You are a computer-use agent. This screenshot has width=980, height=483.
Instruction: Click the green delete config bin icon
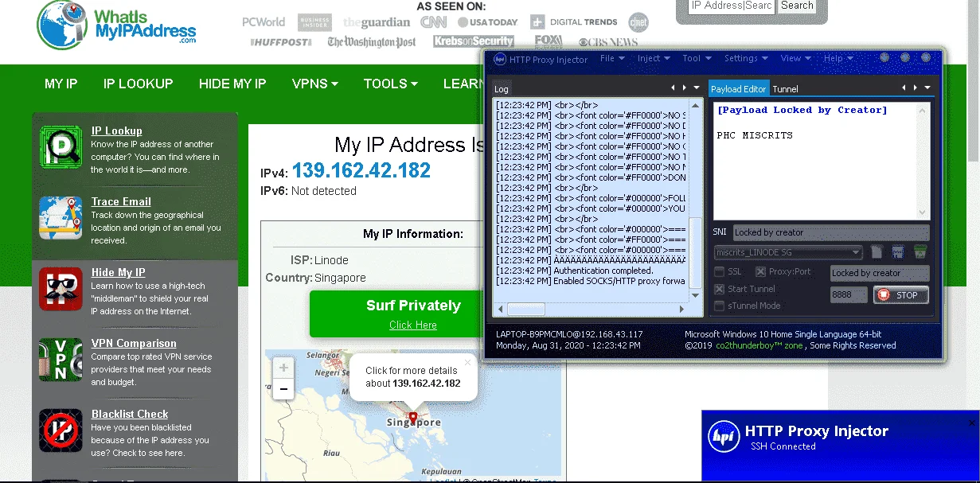(x=919, y=252)
